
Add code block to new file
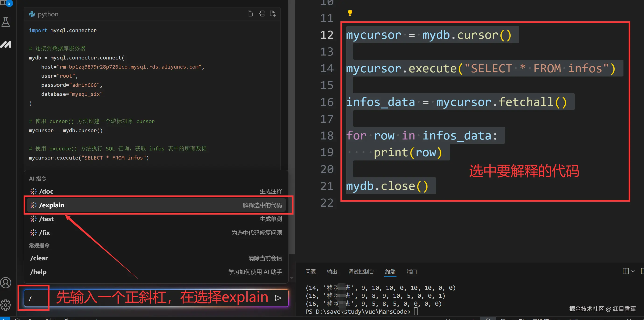(x=272, y=14)
